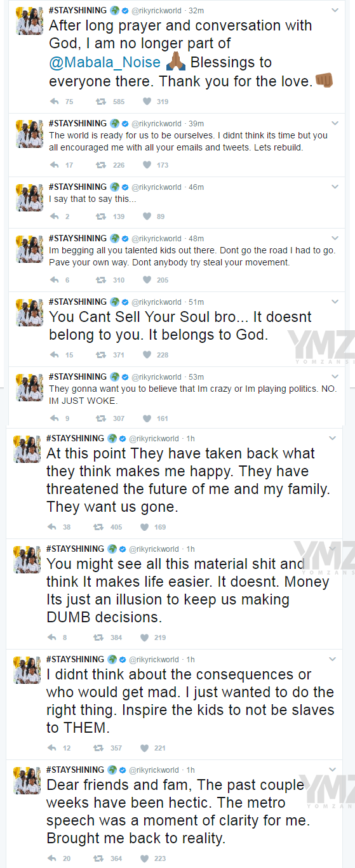Reply to 'You Cant Sell Your Soul' tweet
The width and height of the screenshot is (355, 868).
pos(55,355)
